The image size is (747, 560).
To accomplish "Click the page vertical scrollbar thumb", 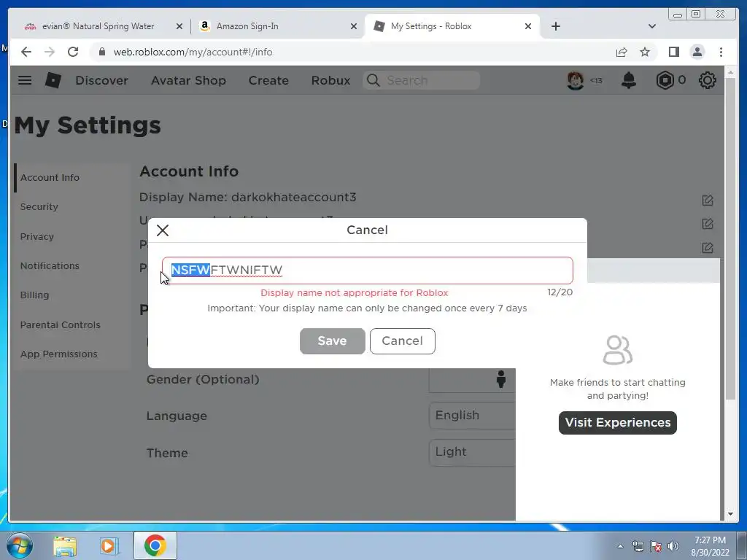I will point(730,238).
